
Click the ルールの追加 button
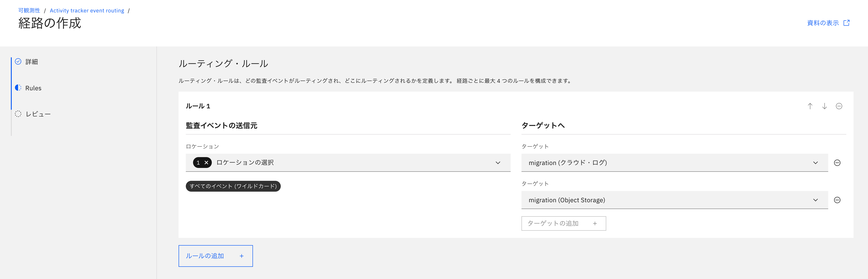coord(215,256)
